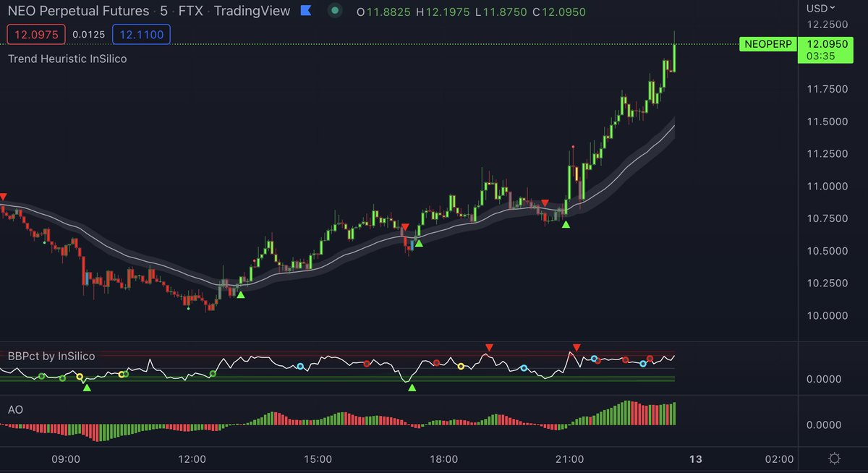Click 11.2500 on the price axis
The height and width of the screenshot is (473, 868).
point(828,154)
